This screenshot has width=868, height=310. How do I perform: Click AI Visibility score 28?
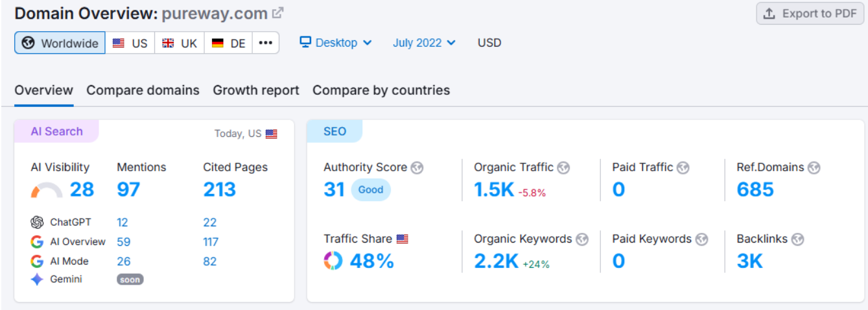(82, 189)
